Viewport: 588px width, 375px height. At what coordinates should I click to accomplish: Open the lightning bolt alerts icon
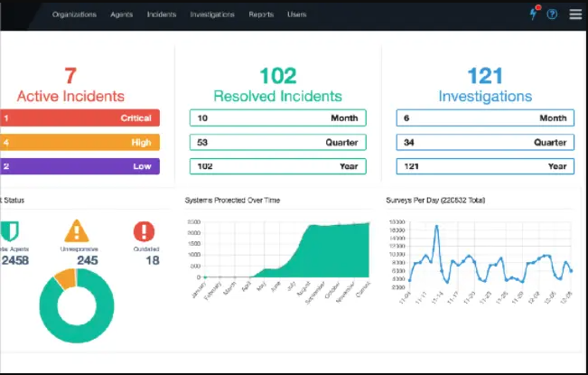534,14
